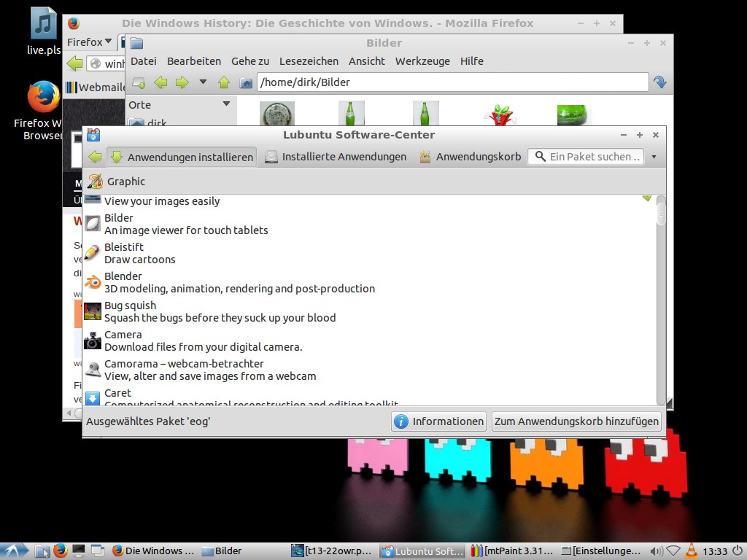
Task: Click the home folder icon in Bilder
Action: pyautogui.click(x=246, y=83)
